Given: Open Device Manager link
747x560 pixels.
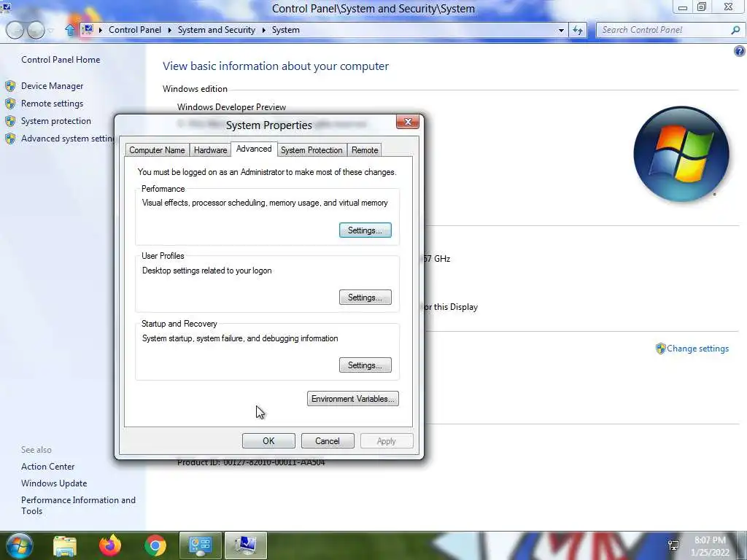Looking at the screenshot, I should 52,86.
